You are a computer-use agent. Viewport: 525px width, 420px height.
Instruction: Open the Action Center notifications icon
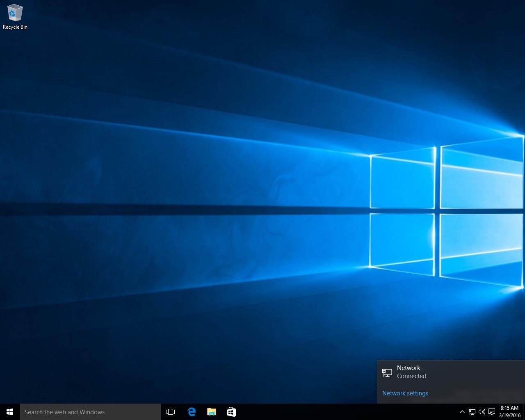pyautogui.click(x=492, y=412)
